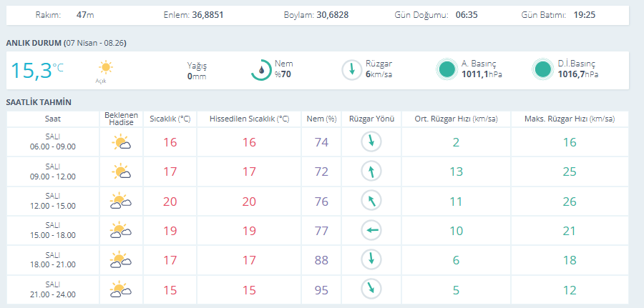Click cloudy weather icon for 21.00 - 24.00
The image size is (644, 308).
pos(121,289)
